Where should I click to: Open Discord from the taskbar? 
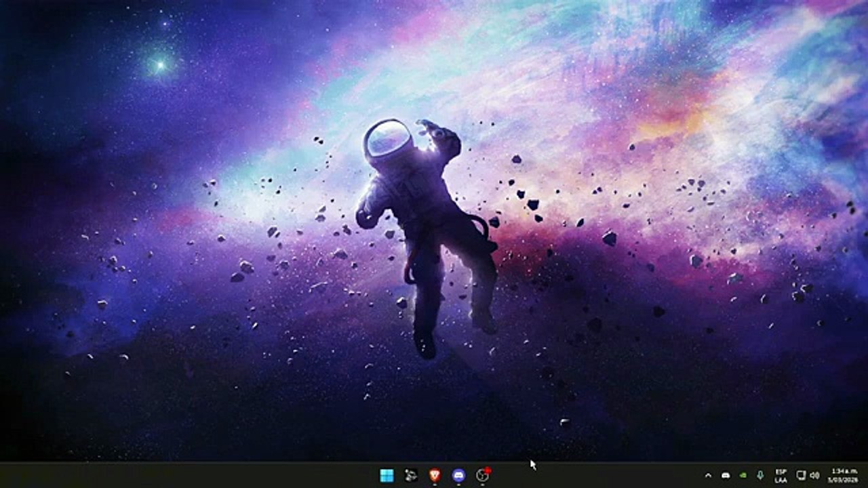click(x=458, y=475)
